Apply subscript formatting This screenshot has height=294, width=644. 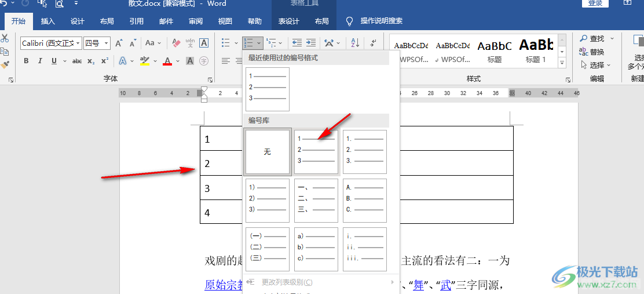point(91,61)
